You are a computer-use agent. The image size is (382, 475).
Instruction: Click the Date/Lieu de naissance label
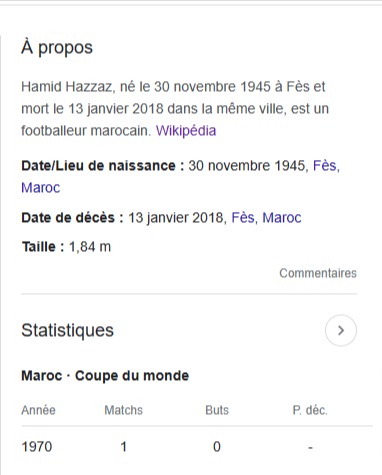tap(103, 166)
